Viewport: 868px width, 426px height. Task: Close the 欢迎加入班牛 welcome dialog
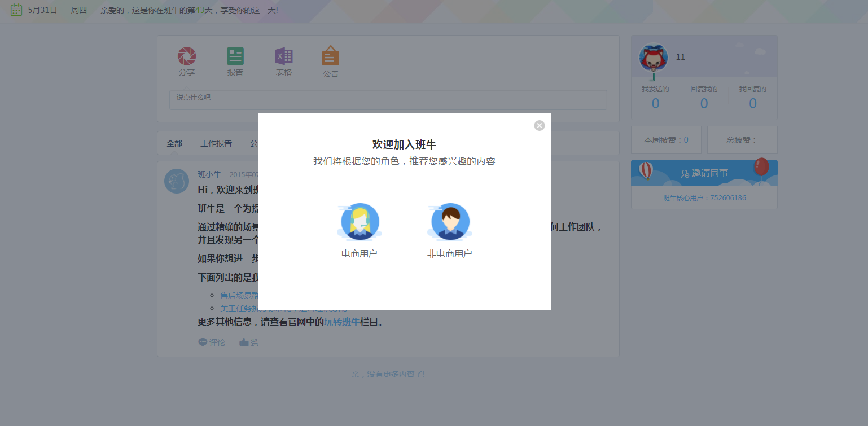pyautogui.click(x=540, y=125)
